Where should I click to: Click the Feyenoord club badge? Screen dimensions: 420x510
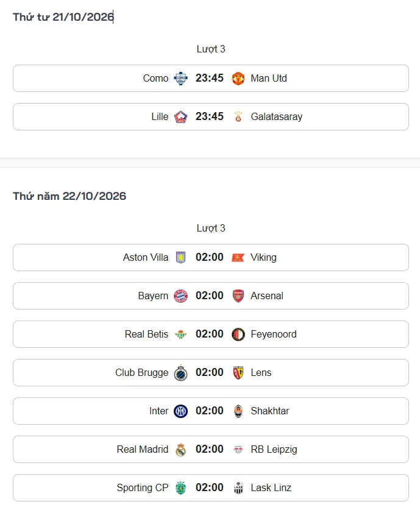(238, 335)
